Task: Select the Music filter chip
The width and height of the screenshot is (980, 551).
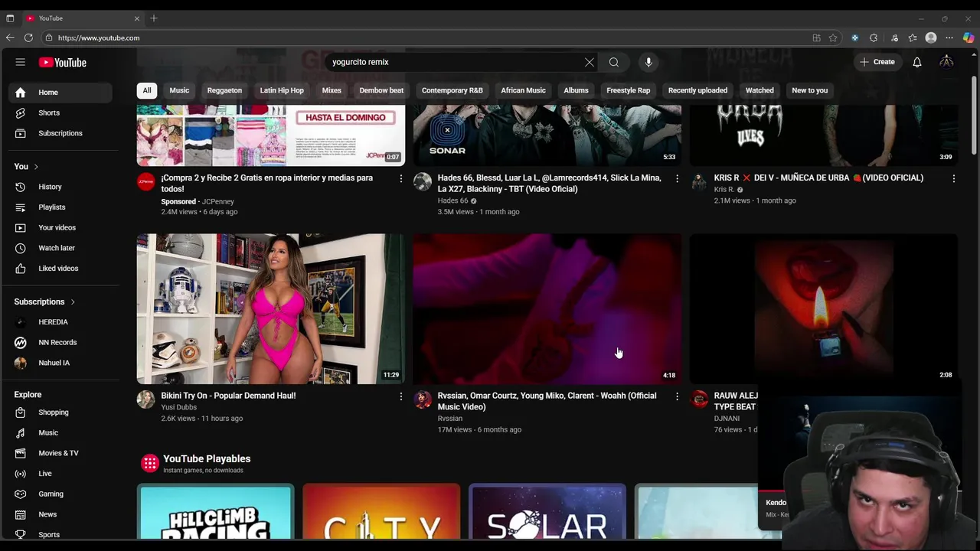Action: pyautogui.click(x=179, y=90)
